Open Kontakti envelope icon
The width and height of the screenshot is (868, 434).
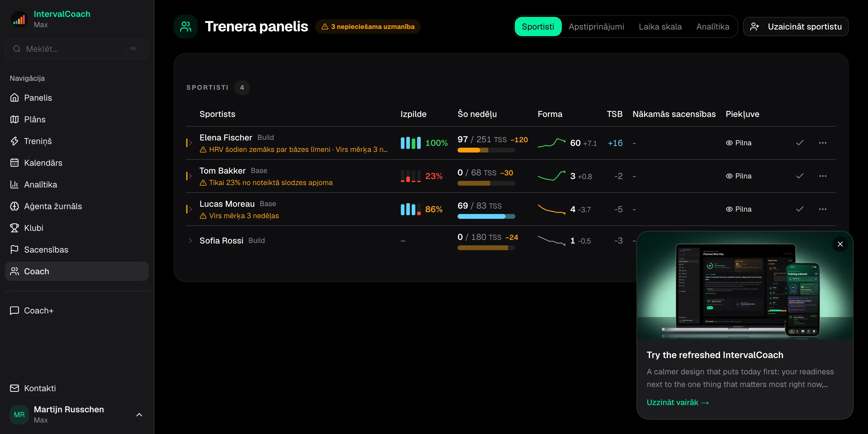click(x=14, y=388)
